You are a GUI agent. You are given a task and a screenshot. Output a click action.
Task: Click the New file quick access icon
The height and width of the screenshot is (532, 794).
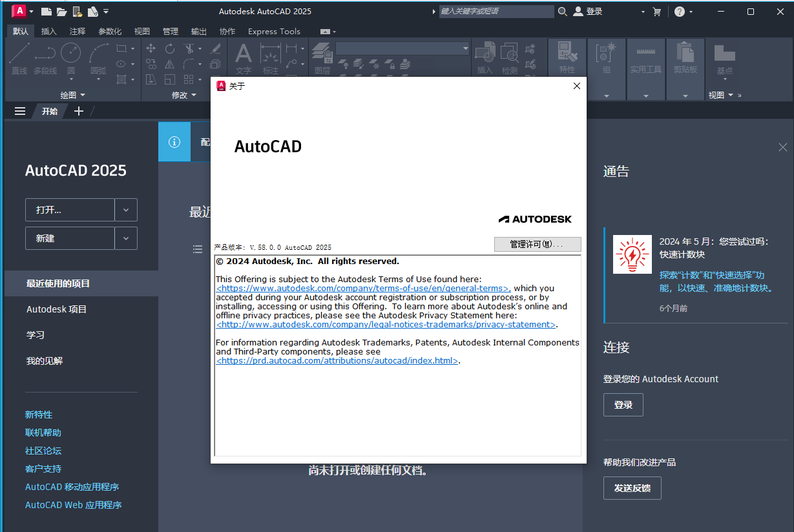click(46, 12)
